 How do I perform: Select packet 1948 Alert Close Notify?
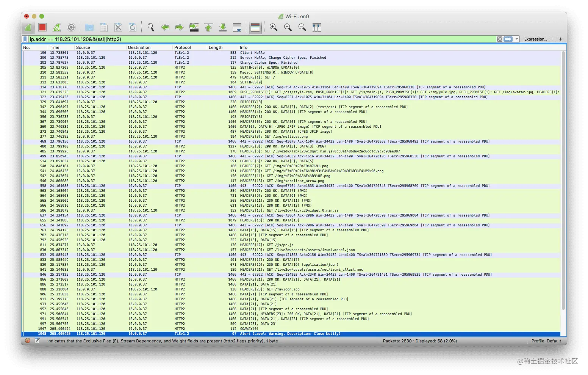(x=291, y=334)
